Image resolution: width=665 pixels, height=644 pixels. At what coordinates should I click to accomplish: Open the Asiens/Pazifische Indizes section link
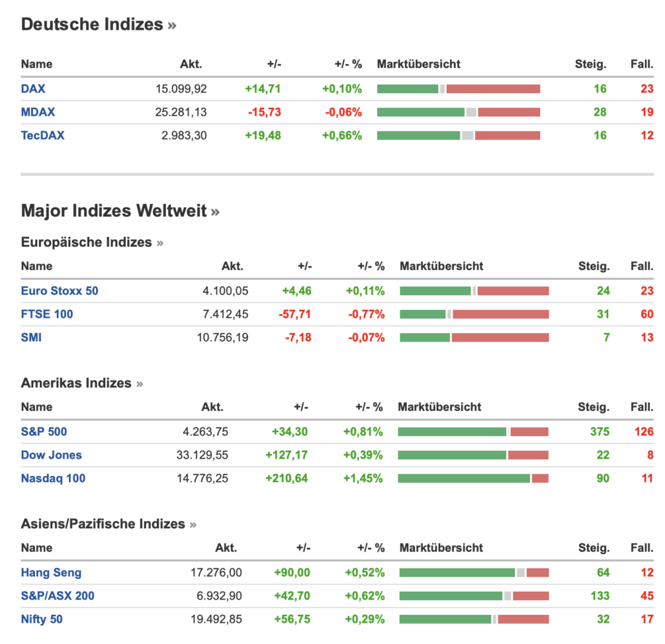coord(108,524)
